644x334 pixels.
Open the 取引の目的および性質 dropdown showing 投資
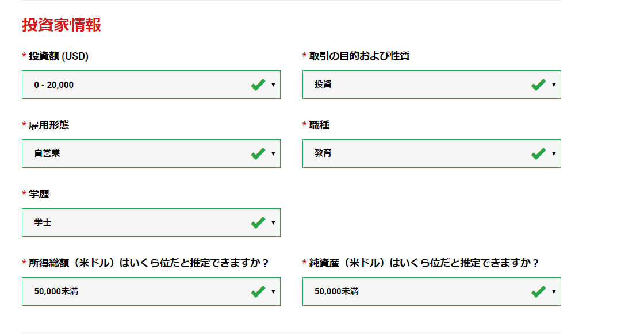pos(432,85)
